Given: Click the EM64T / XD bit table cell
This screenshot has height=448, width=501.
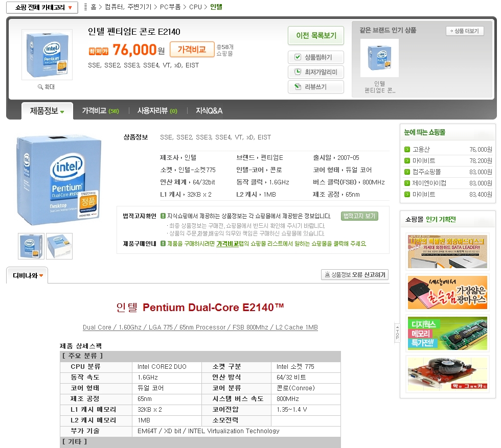Looking at the screenshot, I should tap(236, 431).
